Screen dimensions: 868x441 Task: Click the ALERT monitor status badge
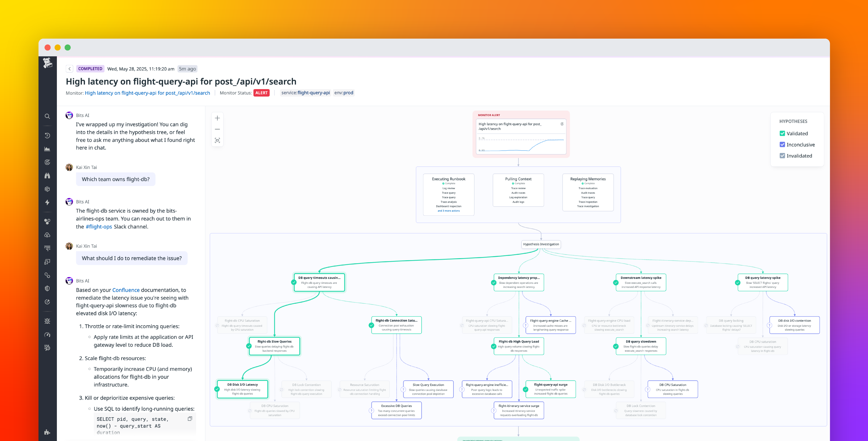(262, 93)
